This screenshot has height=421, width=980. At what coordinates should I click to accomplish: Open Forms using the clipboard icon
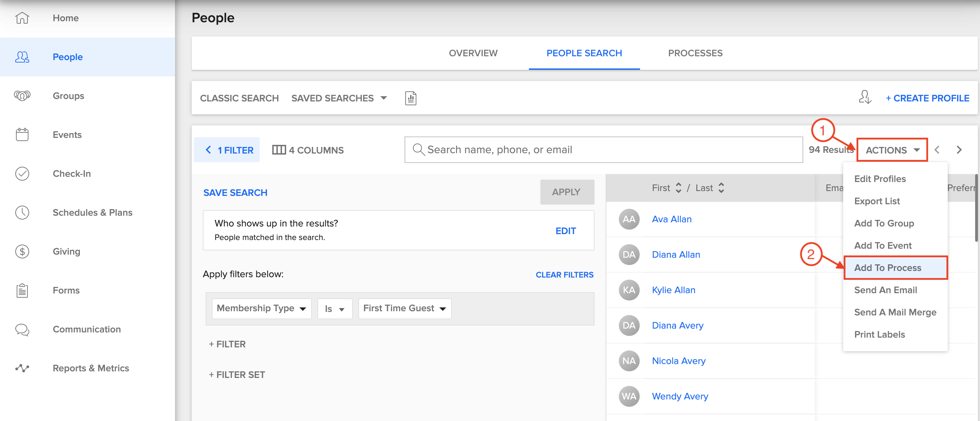(x=22, y=290)
